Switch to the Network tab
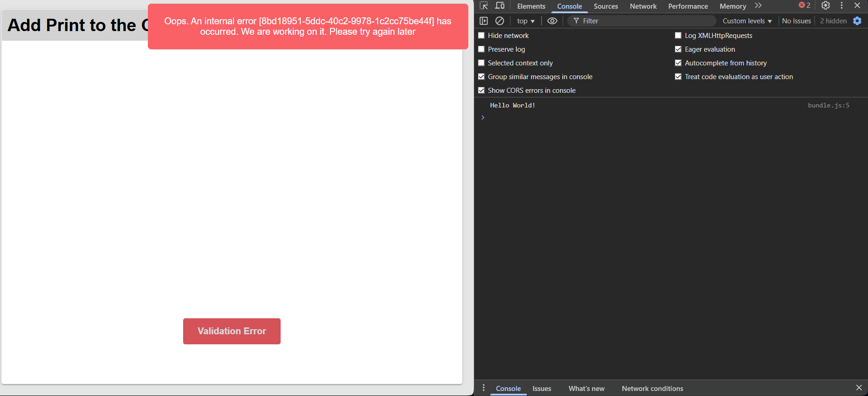 click(x=643, y=6)
